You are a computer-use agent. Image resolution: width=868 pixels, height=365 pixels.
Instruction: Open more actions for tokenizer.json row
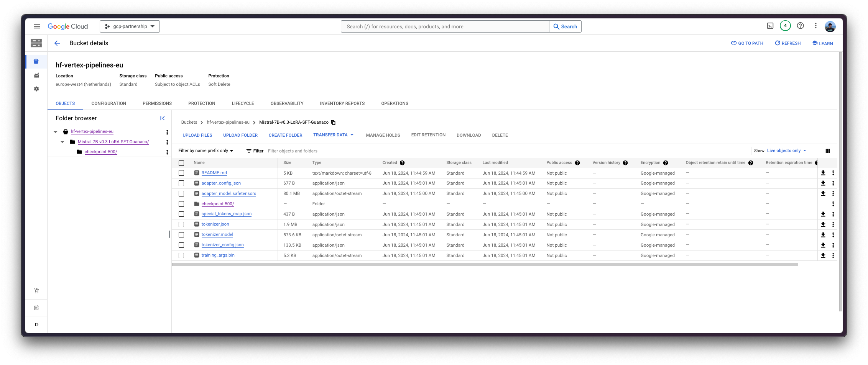(x=833, y=224)
